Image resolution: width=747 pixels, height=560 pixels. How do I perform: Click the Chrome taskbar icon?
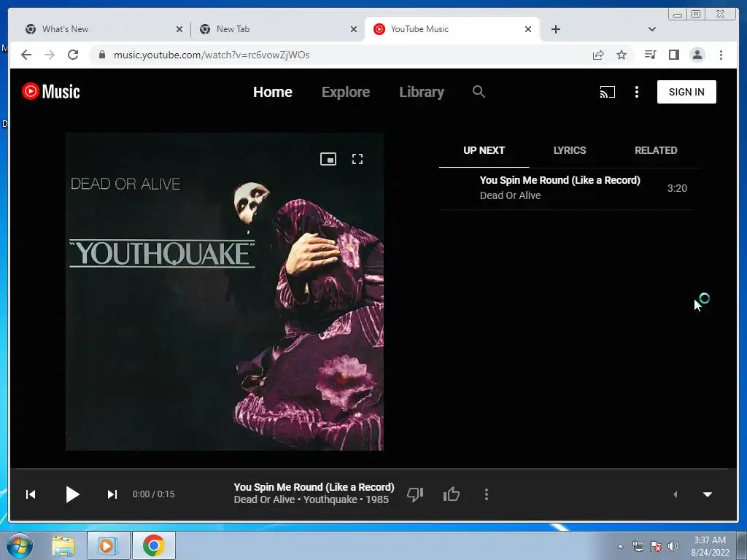[x=153, y=545]
